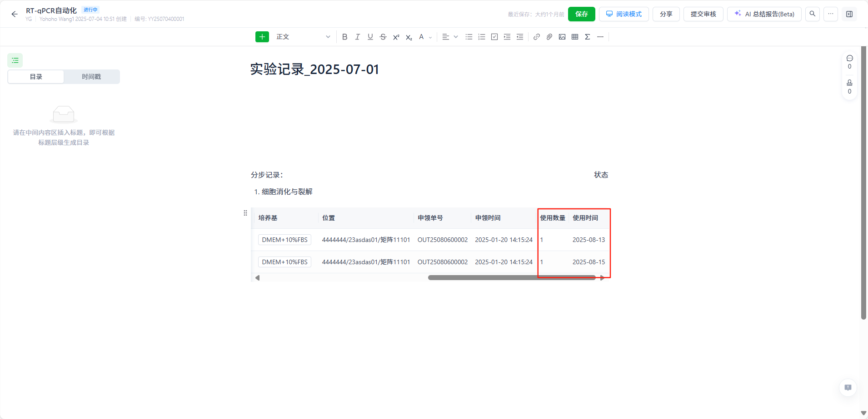The width and height of the screenshot is (868, 419).
Task: Click the 提交审核 button
Action: coord(703,14)
